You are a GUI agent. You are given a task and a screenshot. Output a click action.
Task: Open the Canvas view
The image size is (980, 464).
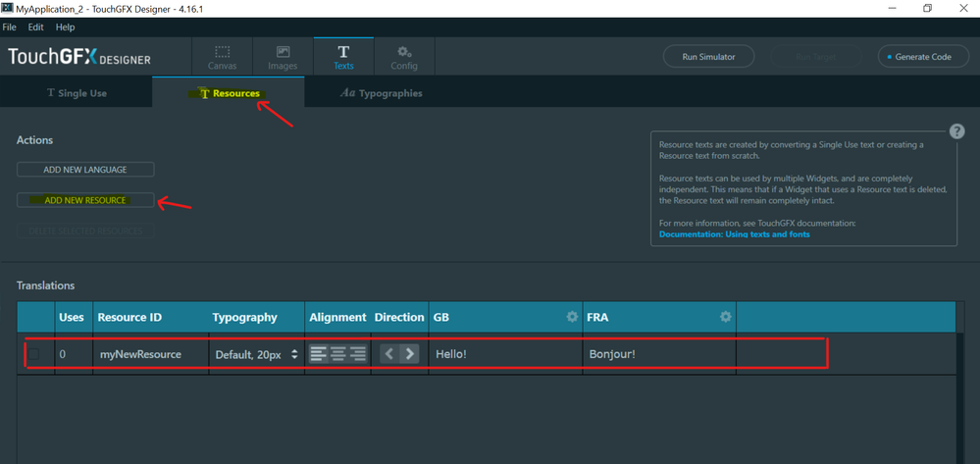point(222,57)
